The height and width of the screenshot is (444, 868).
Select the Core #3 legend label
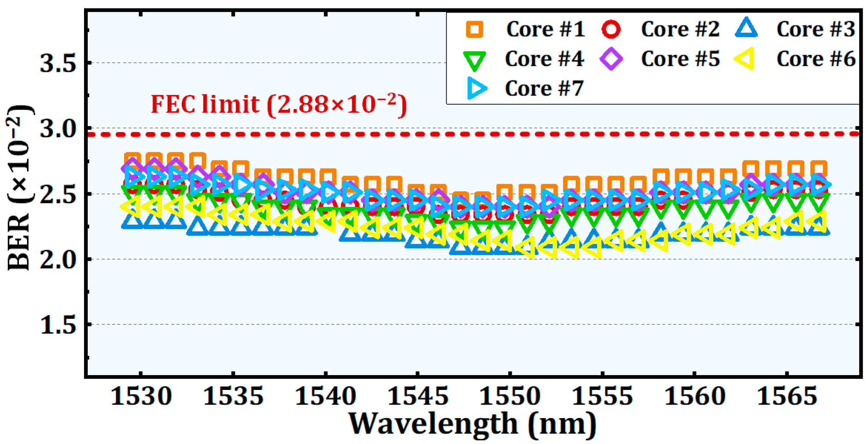click(x=816, y=29)
